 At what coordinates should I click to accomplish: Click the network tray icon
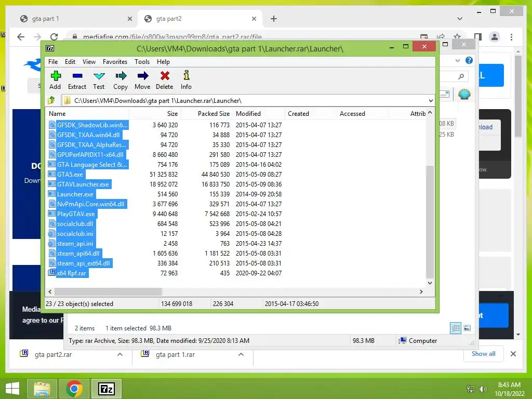point(471,389)
